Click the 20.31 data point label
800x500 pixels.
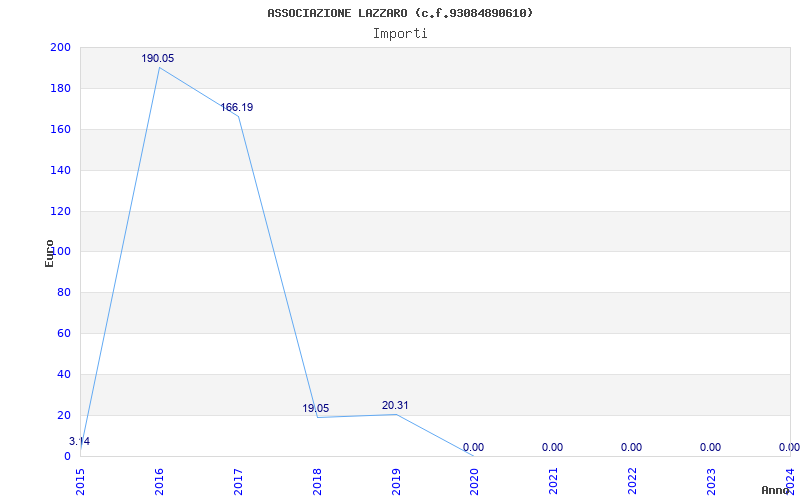pos(395,406)
